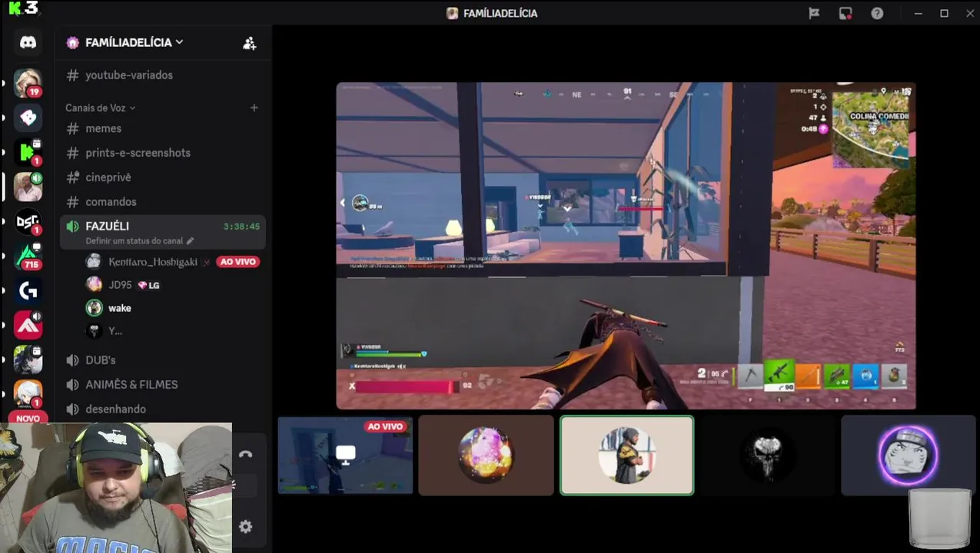The width and height of the screenshot is (980, 553).
Task: Open server showing 715 badge
Action: (x=28, y=256)
